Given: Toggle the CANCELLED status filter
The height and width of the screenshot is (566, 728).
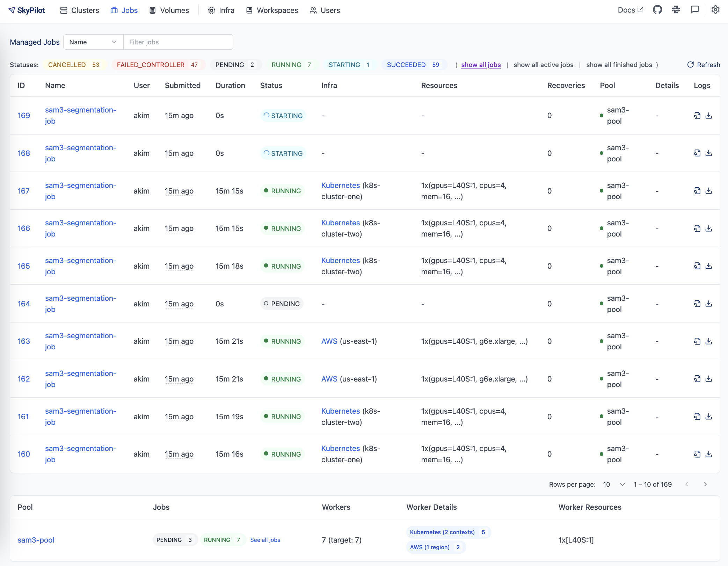Looking at the screenshot, I should pos(74,65).
